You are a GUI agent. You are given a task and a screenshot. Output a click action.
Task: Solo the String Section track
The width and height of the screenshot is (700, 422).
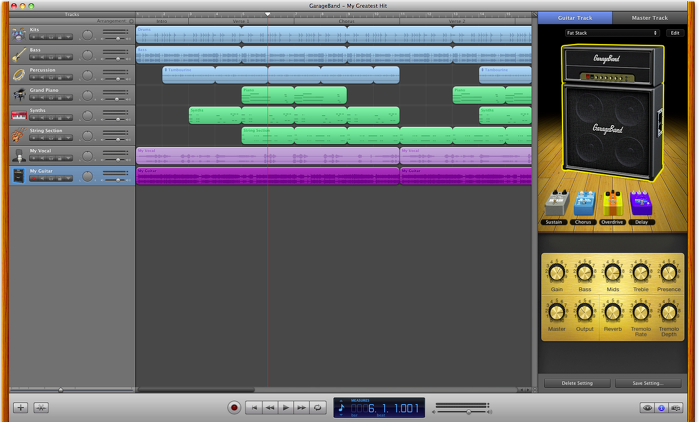click(x=51, y=138)
